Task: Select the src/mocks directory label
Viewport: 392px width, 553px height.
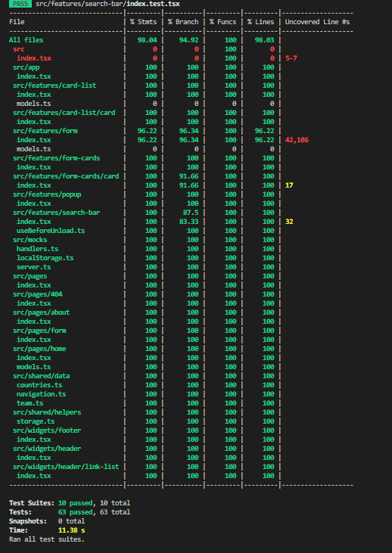Action: point(30,240)
